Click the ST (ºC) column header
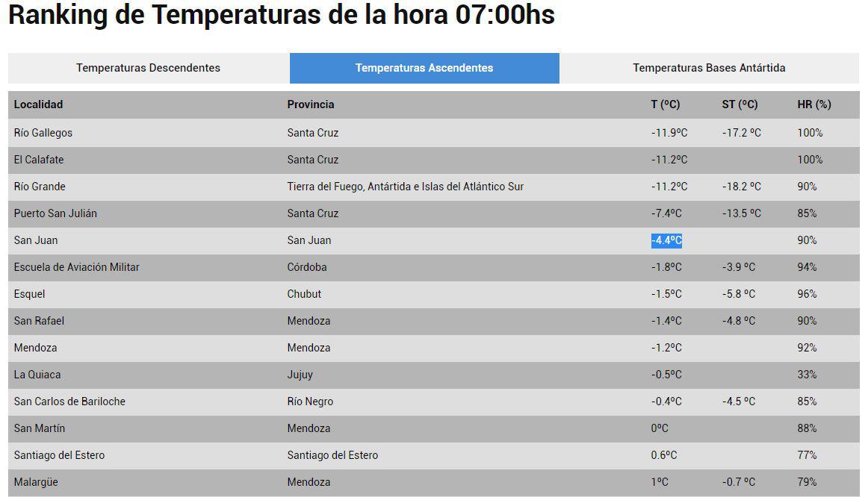Image resolution: width=868 pixels, height=497 pixels. tap(740, 104)
